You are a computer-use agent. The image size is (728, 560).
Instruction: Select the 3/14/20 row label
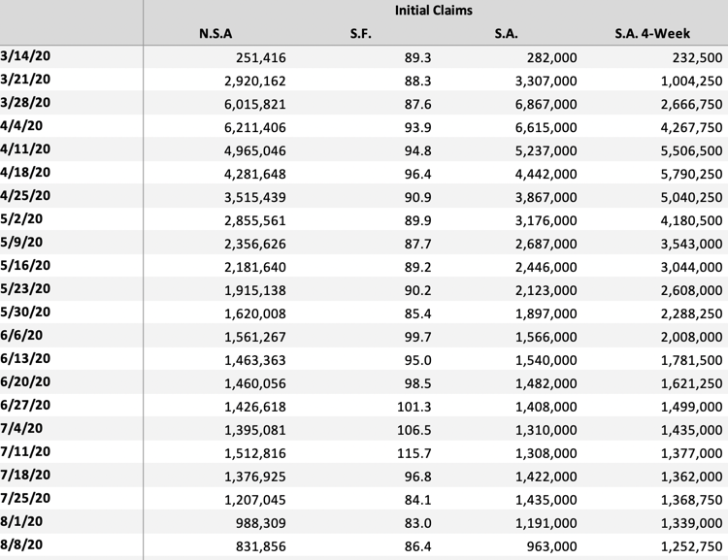[x=26, y=56]
